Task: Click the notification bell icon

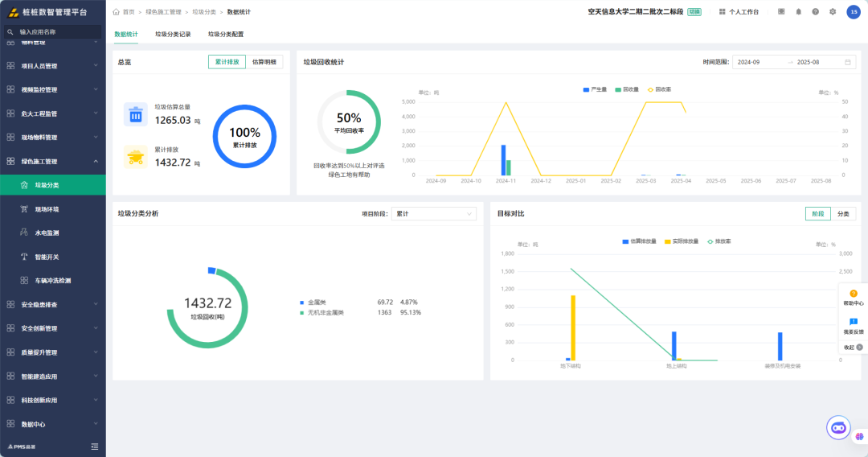Action: pyautogui.click(x=798, y=11)
